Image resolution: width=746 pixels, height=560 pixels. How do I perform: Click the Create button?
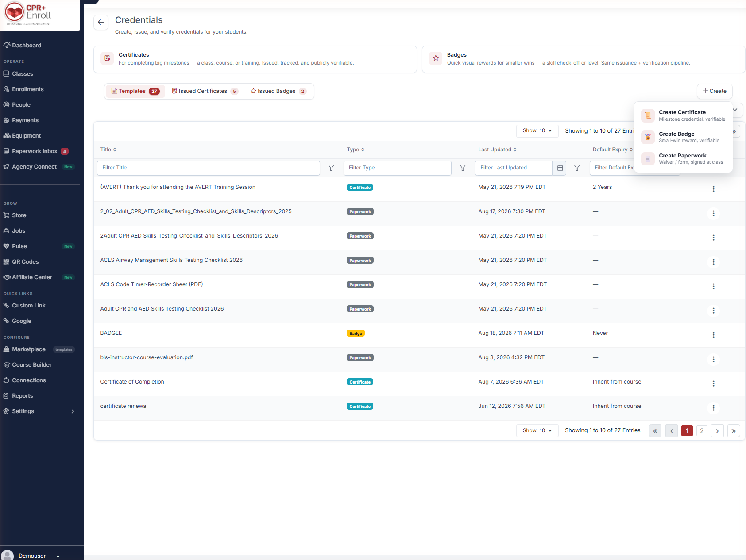pos(715,91)
